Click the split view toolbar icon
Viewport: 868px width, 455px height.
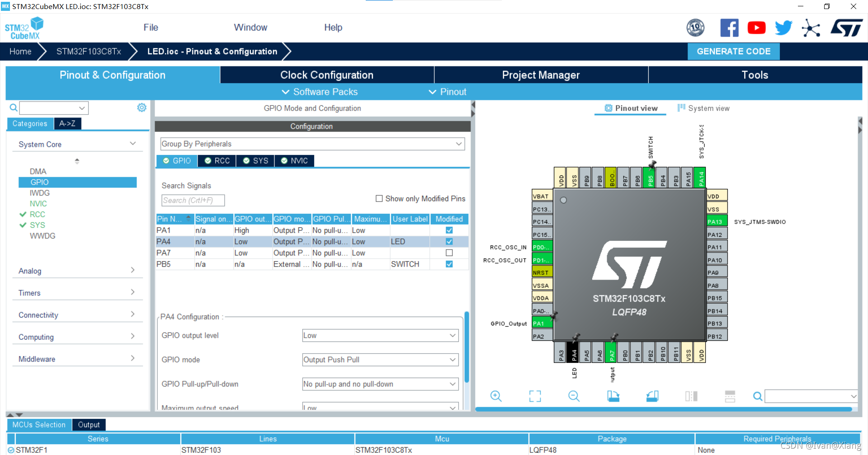click(x=691, y=396)
